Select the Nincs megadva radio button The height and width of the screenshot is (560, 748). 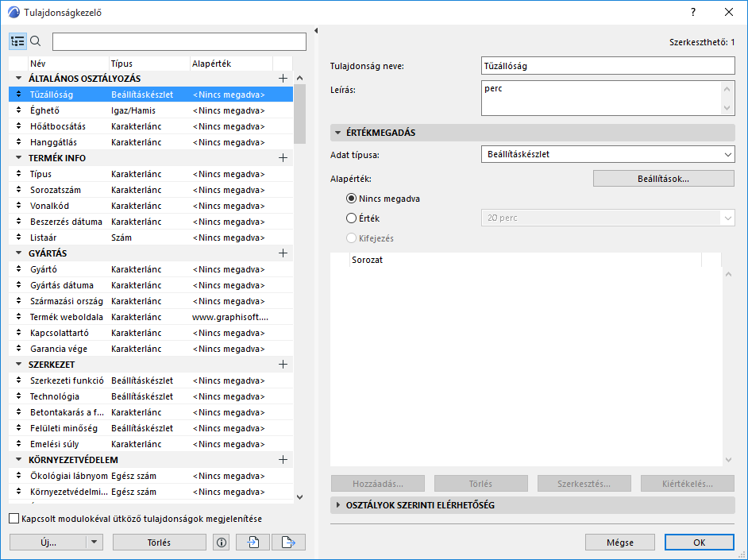point(351,199)
